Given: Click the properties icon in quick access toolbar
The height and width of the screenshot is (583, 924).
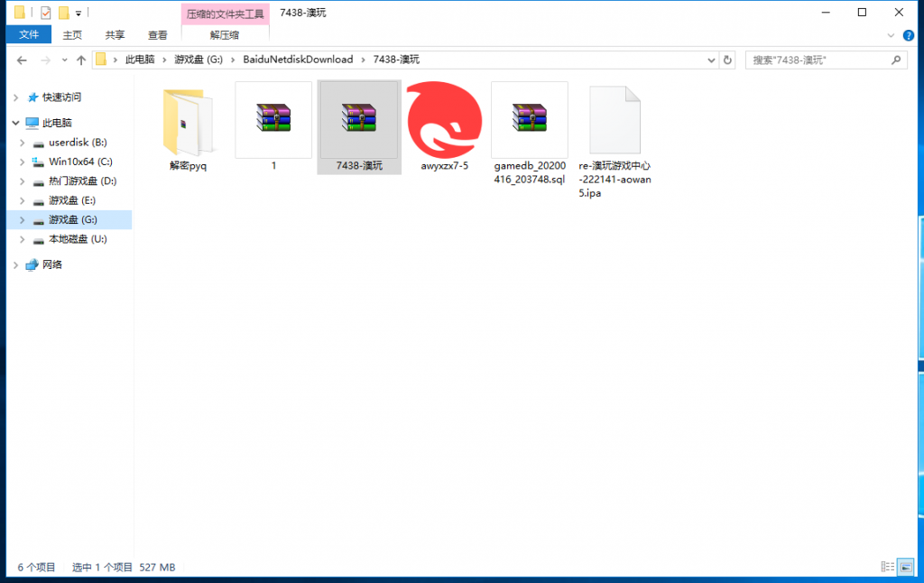Looking at the screenshot, I should [x=45, y=13].
